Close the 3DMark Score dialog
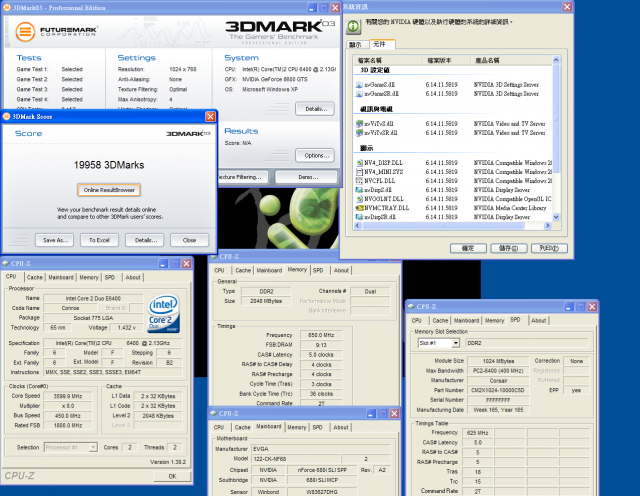Viewport: 640px width, 496px height. click(210, 117)
